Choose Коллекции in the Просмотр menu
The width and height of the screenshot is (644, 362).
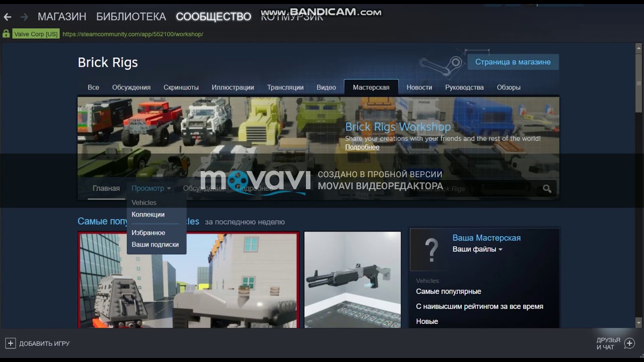148,214
